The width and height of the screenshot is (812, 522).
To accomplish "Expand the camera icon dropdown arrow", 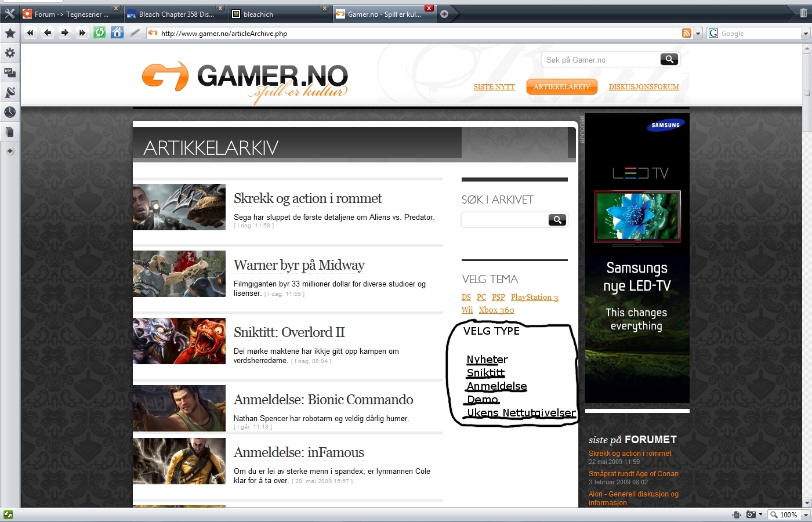I will click(x=760, y=514).
